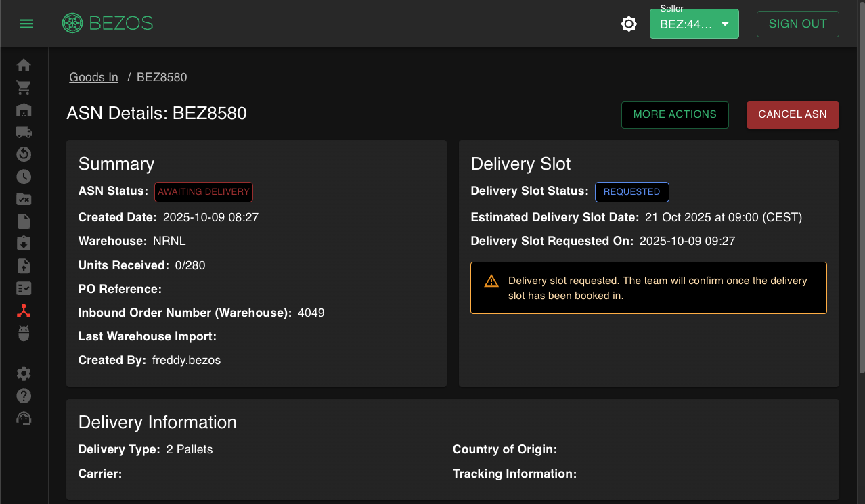
Task: Open the returns circular-arrow sidebar icon
Action: tap(24, 154)
